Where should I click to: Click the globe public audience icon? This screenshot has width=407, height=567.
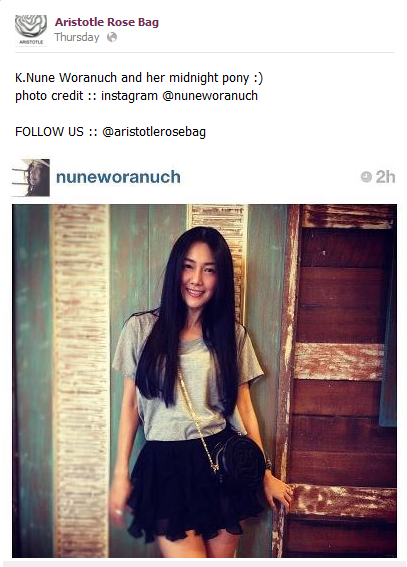(112, 37)
